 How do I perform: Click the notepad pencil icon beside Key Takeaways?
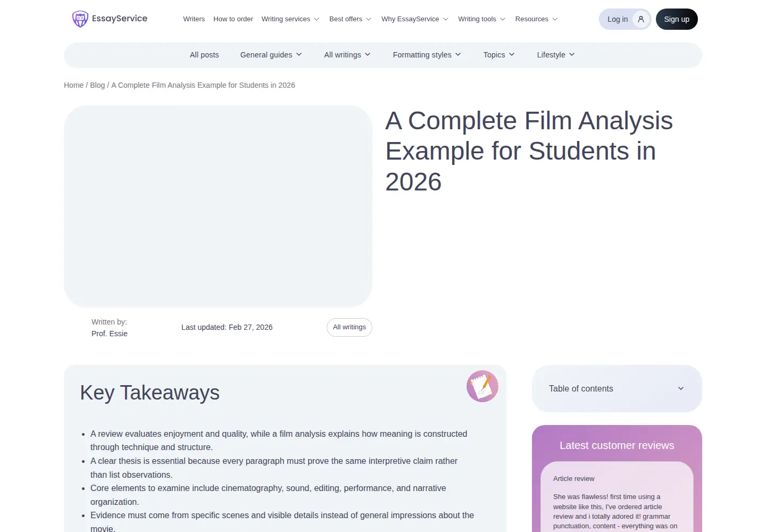point(482,386)
